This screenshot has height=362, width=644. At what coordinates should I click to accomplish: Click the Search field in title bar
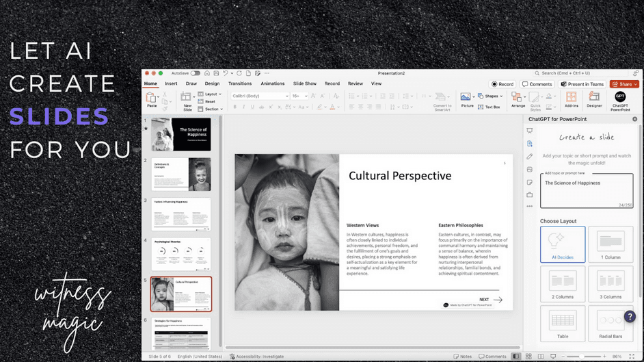(581, 73)
